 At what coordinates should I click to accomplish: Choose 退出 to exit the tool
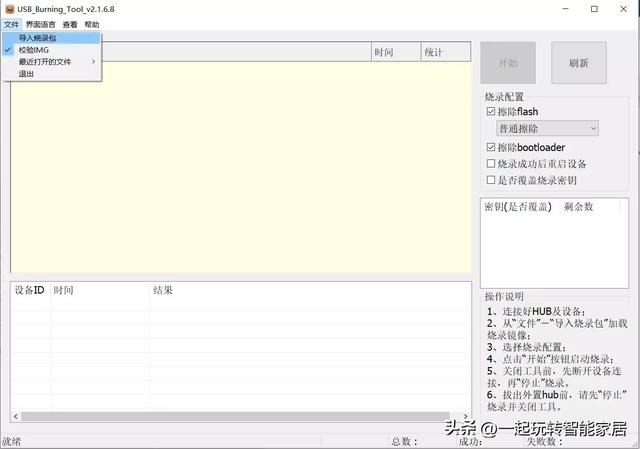click(x=52, y=73)
